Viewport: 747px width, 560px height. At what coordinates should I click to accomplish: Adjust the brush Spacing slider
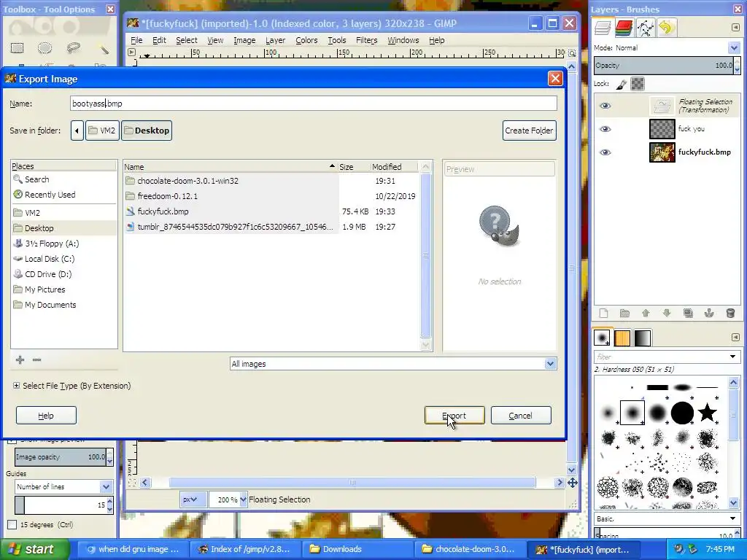pyautogui.click(x=665, y=534)
